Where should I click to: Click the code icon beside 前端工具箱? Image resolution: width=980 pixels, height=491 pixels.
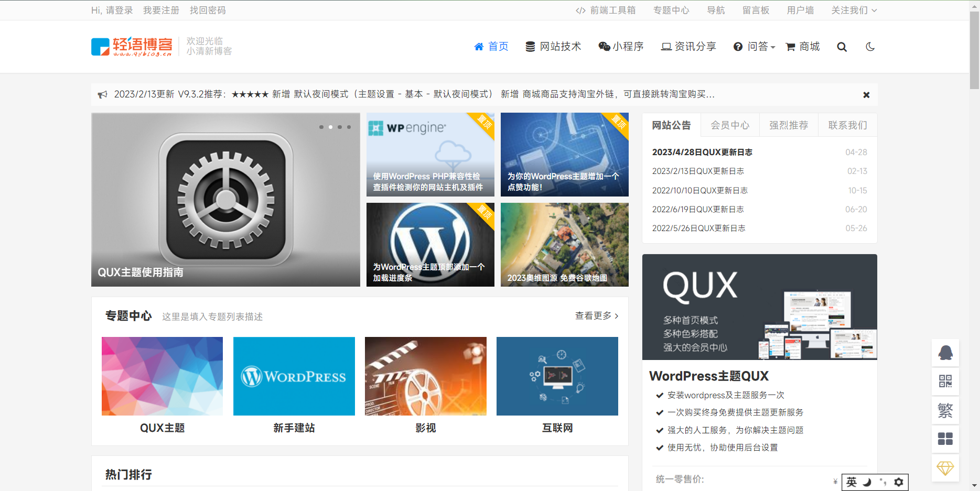[x=579, y=9]
